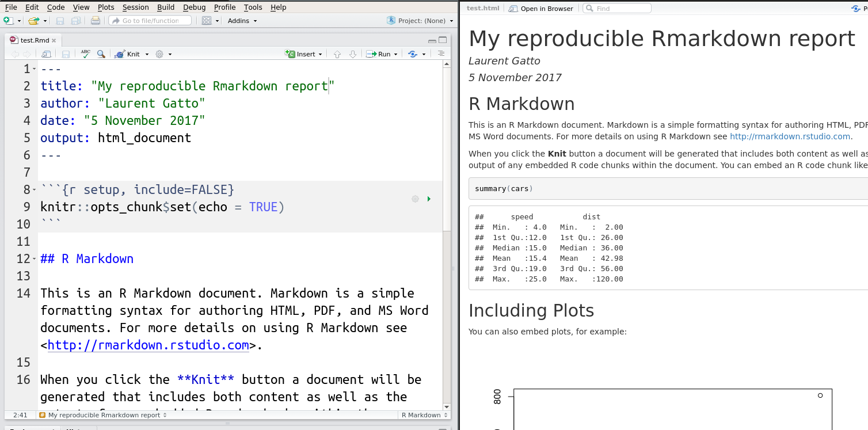
Task: Click the workspace panes grid icon
Action: click(207, 21)
